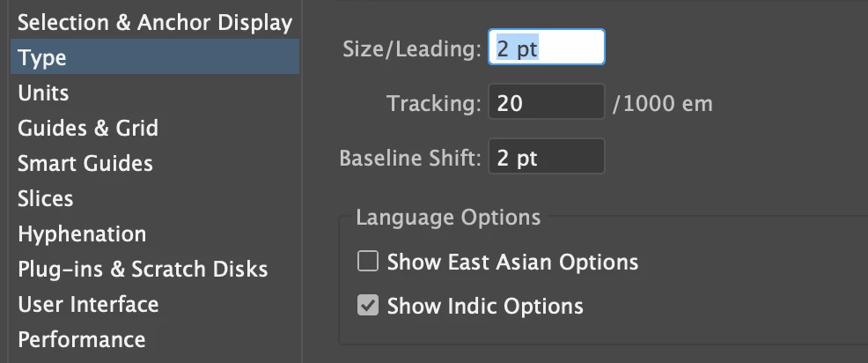Switch to User Interface preferences
This screenshot has width=868, height=363.
88,304
